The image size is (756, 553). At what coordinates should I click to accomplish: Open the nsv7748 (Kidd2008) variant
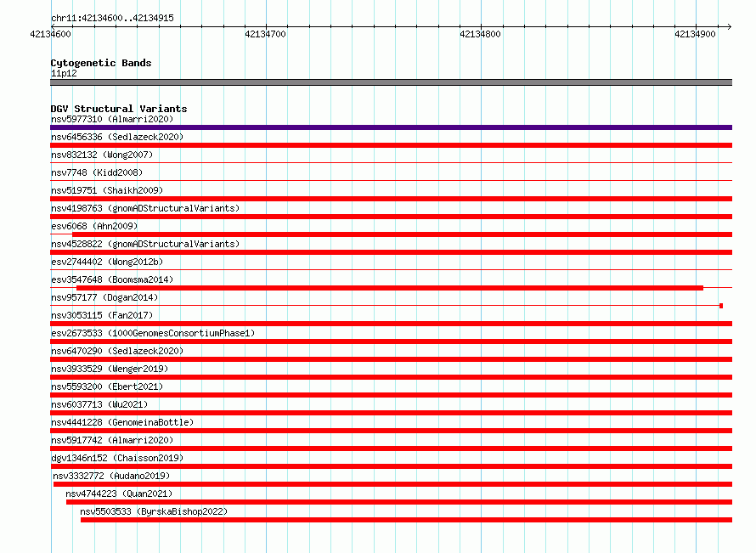(97, 172)
